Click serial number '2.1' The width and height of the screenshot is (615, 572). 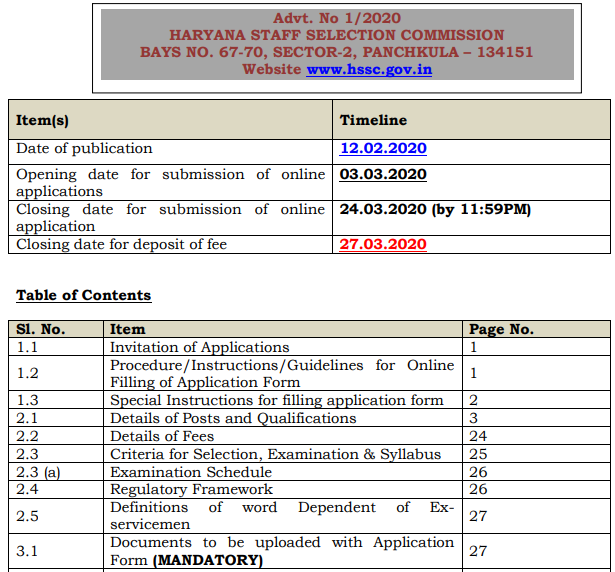click(x=27, y=418)
